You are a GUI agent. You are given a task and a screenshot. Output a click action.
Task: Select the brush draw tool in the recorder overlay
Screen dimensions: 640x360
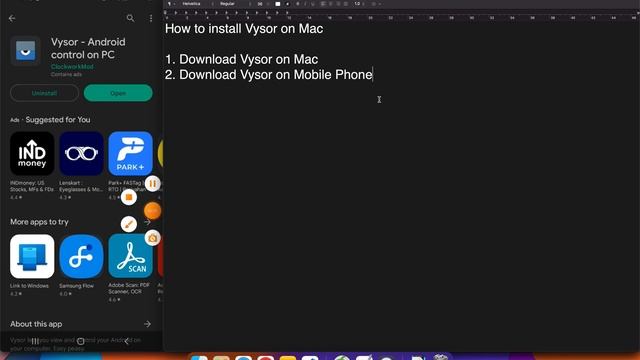click(x=129, y=224)
